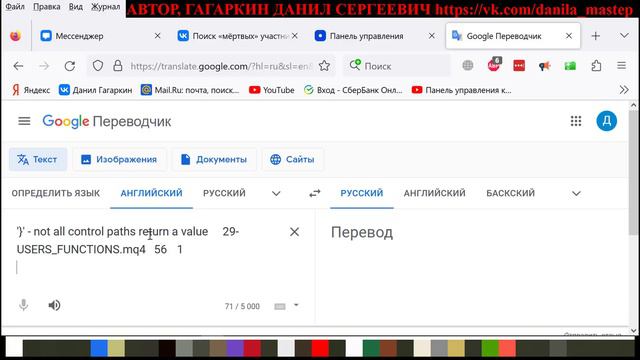This screenshot has width=640, height=360.
Task: Bookmark this page with the star
Action: click(324, 66)
